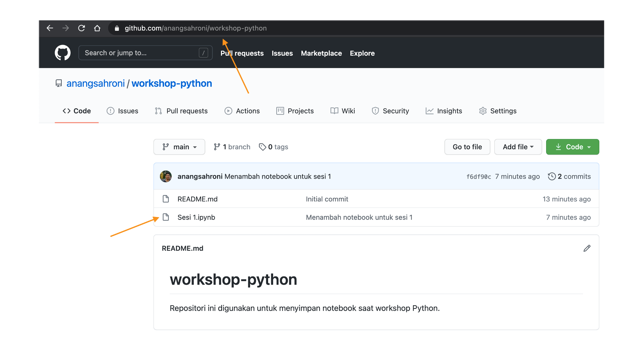644x356 pixels.
Task: Click the browser forward arrow
Action: click(x=66, y=28)
